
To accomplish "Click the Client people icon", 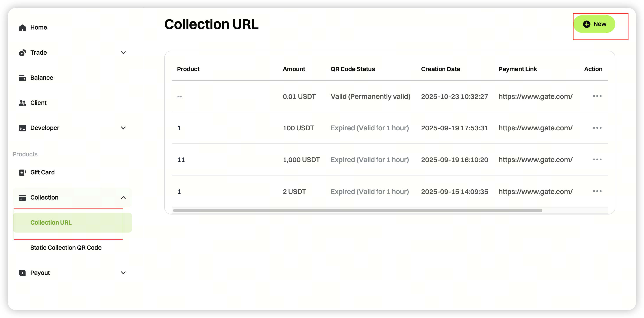I will click(x=22, y=103).
